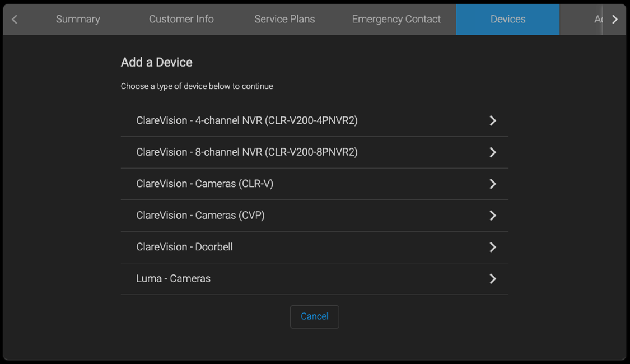Choose Luma Cameras as device type
This screenshot has width=630, height=364.
(314, 279)
